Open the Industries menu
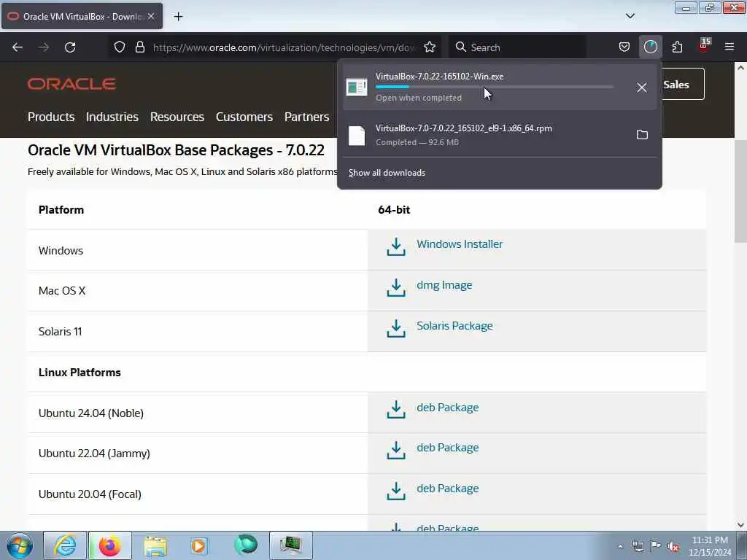Screen dimensions: 747x560 pos(112,117)
